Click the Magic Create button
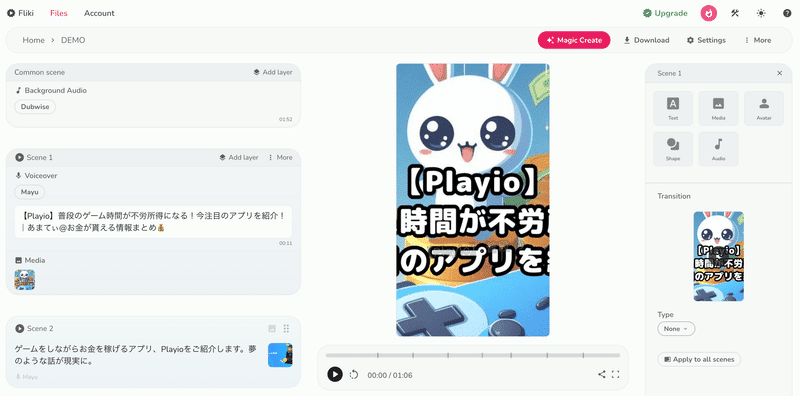Viewport: 800px width, 396px height. tap(574, 40)
